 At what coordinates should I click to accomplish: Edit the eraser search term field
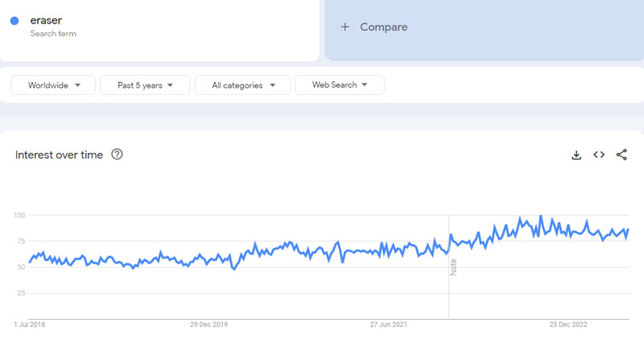(x=47, y=20)
